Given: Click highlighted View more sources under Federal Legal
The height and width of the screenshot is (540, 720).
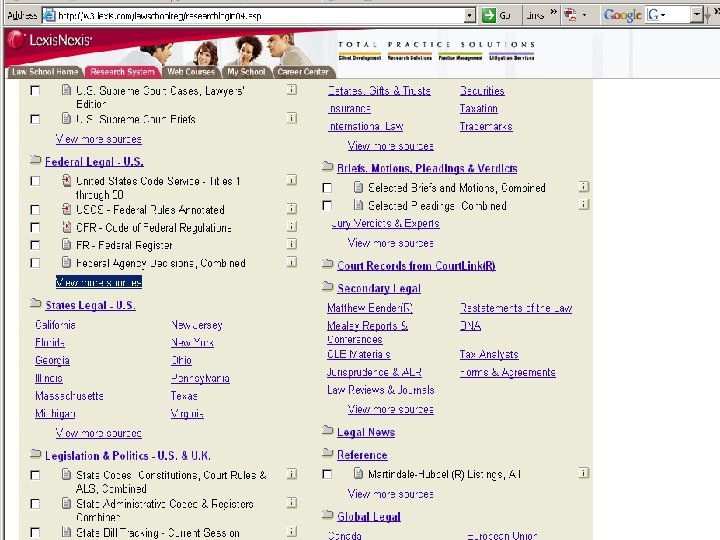Looking at the screenshot, I should (99, 281).
